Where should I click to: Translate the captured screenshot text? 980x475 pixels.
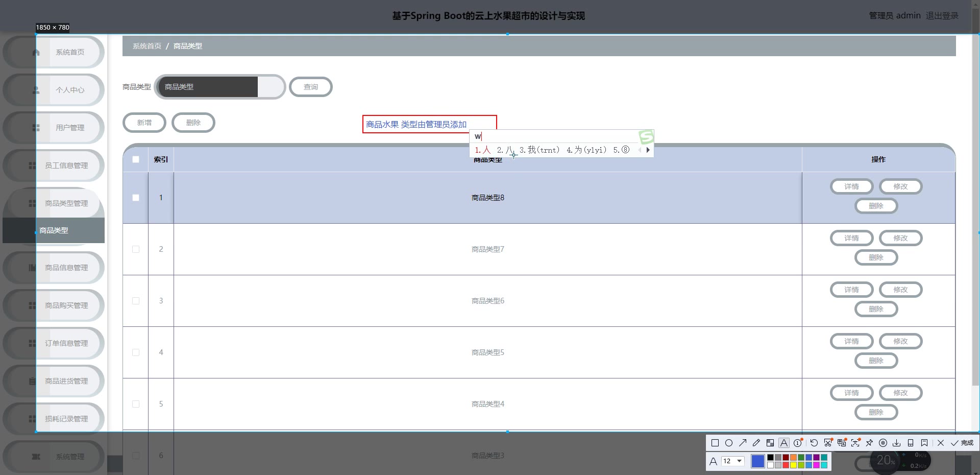pyautogui.click(x=842, y=443)
